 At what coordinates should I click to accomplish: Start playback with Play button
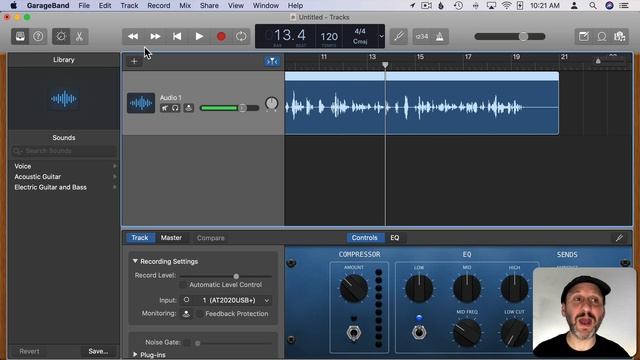[199, 36]
